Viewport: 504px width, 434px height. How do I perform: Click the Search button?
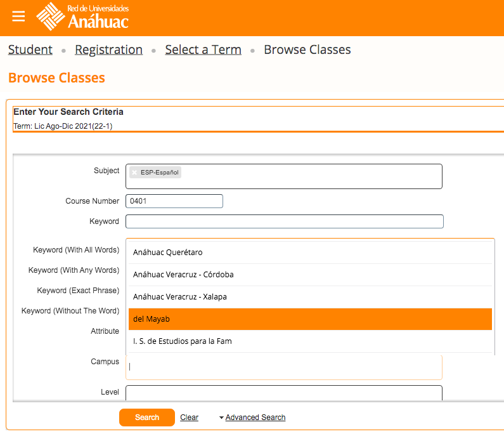(147, 418)
